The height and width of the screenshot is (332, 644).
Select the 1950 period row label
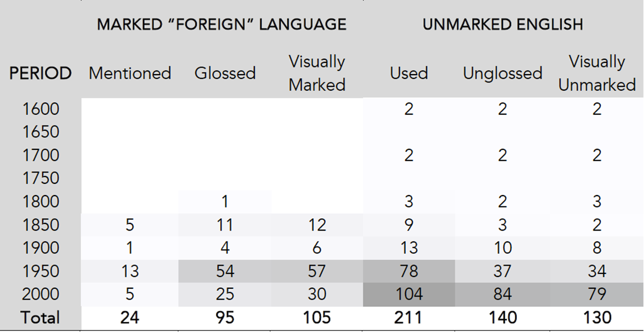[x=41, y=271]
